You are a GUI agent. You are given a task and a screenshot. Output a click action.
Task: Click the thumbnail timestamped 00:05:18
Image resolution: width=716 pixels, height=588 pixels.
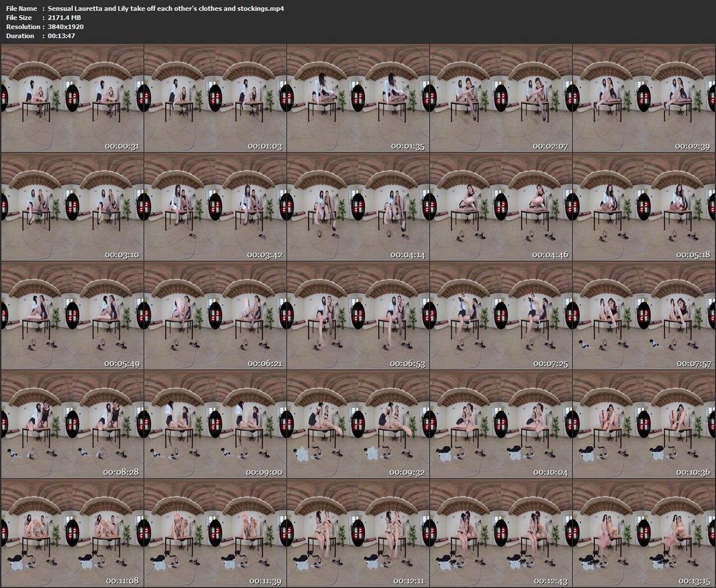pos(643,207)
